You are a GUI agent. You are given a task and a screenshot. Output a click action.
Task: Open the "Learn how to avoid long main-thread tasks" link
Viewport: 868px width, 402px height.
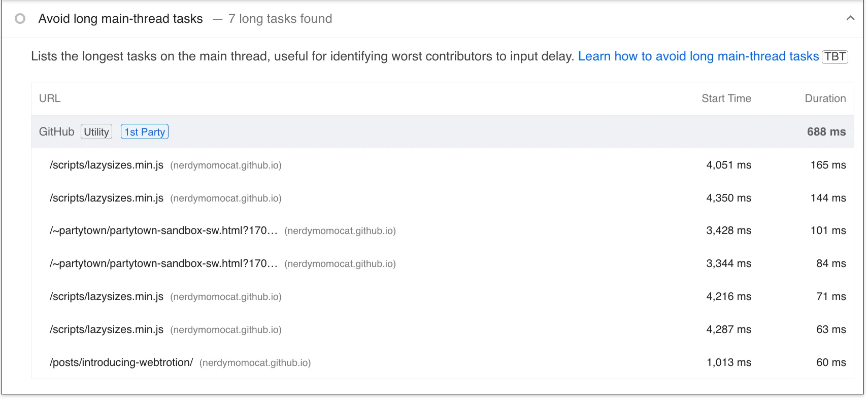click(x=698, y=56)
